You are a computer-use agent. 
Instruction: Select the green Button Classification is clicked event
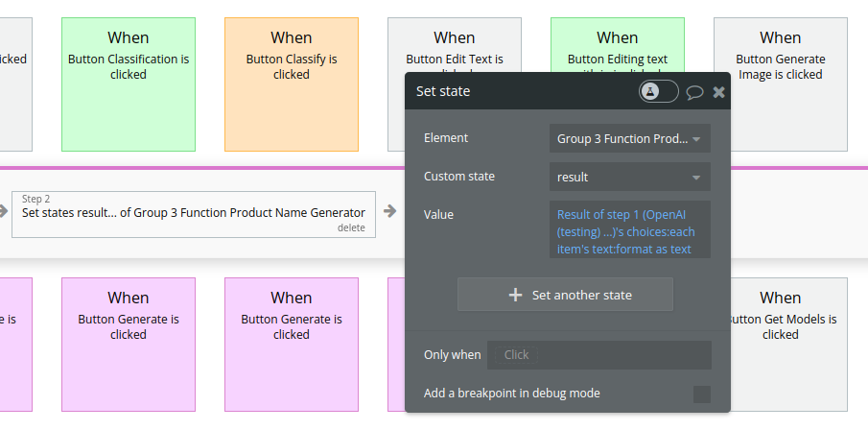point(129,84)
